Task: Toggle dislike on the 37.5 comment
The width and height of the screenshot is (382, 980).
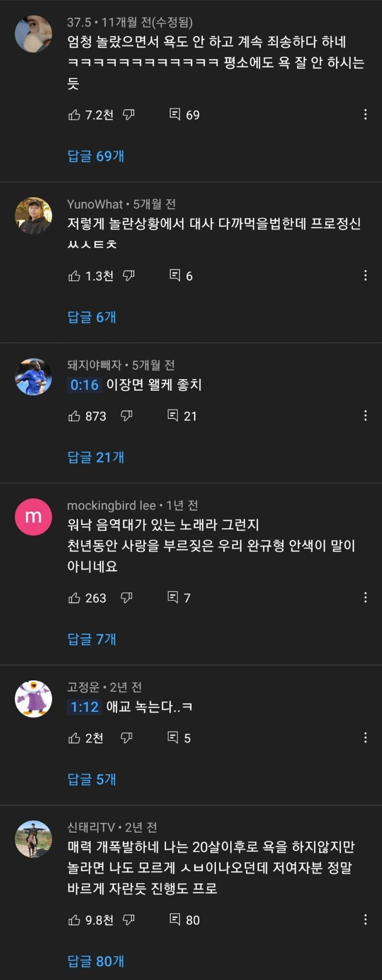Action: point(128,114)
